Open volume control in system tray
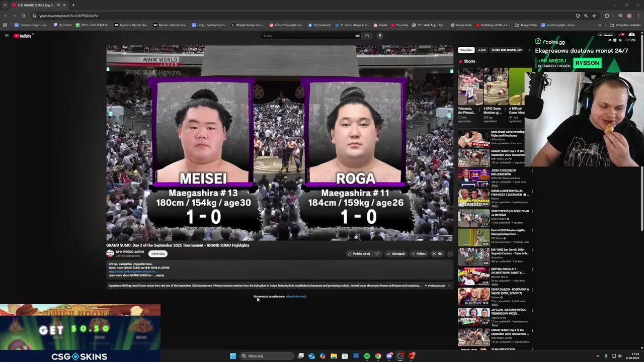The width and height of the screenshot is (644, 362). pos(619,356)
